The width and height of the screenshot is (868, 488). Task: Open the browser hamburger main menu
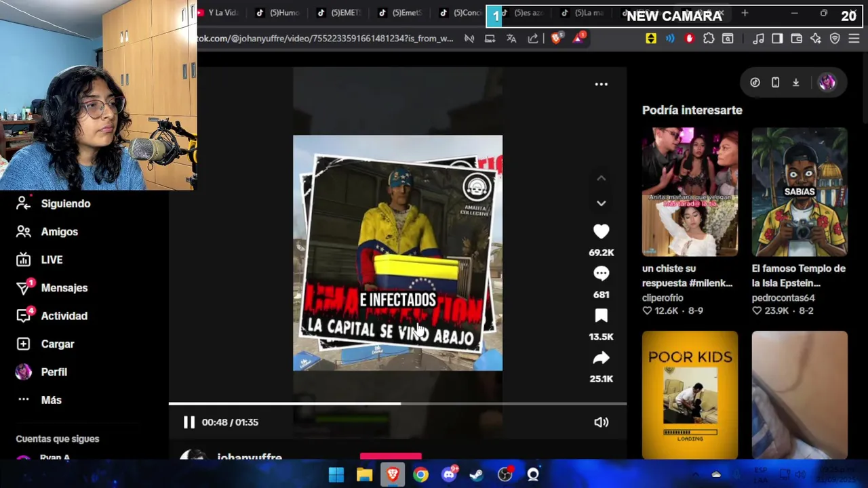854,39
